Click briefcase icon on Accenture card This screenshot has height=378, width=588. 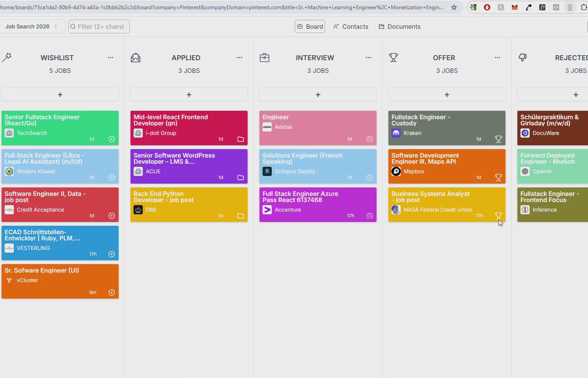(x=370, y=216)
